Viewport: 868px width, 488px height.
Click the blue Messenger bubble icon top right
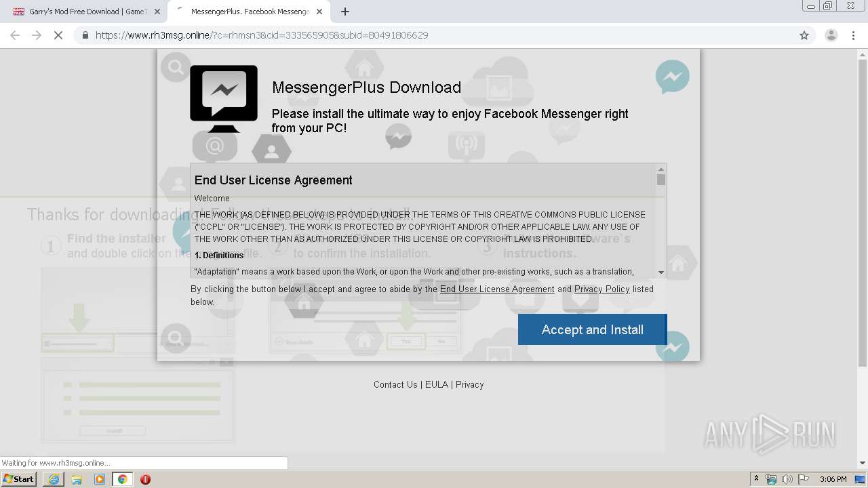point(672,77)
